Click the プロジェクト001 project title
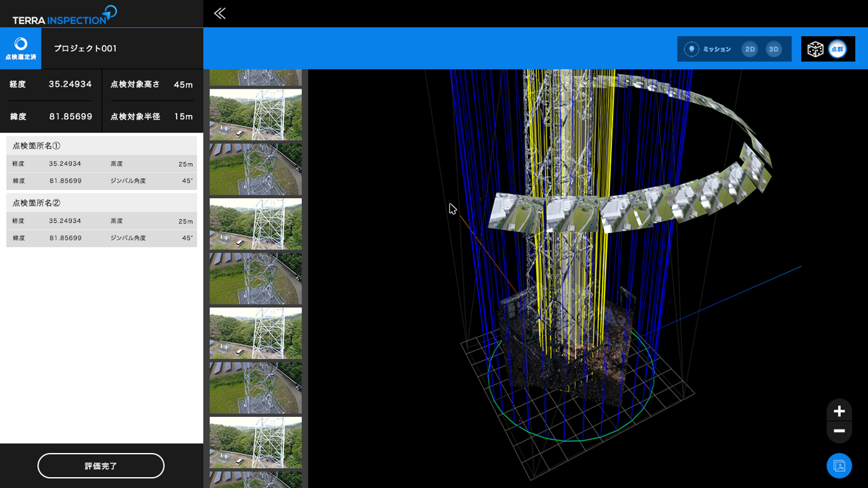Image resolution: width=868 pixels, height=488 pixels. coord(85,49)
